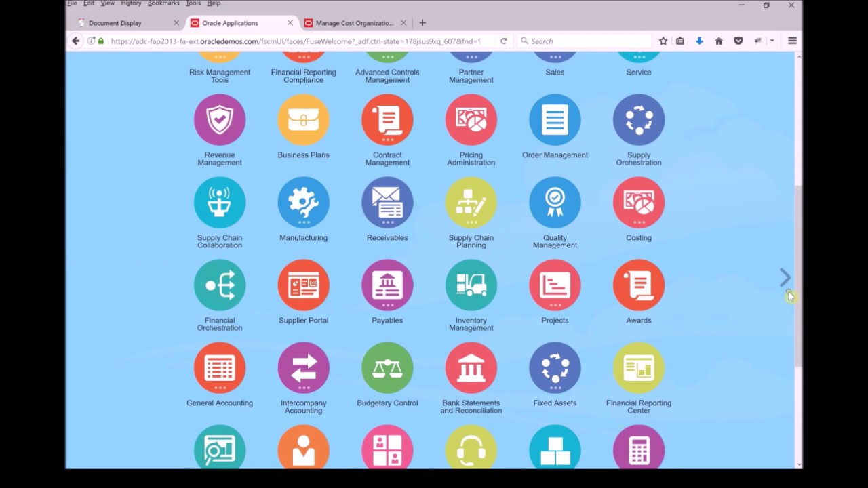Open the hamburger menu in Firefox
The height and width of the screenshot is (488, 868).
(x=792, y=41)
